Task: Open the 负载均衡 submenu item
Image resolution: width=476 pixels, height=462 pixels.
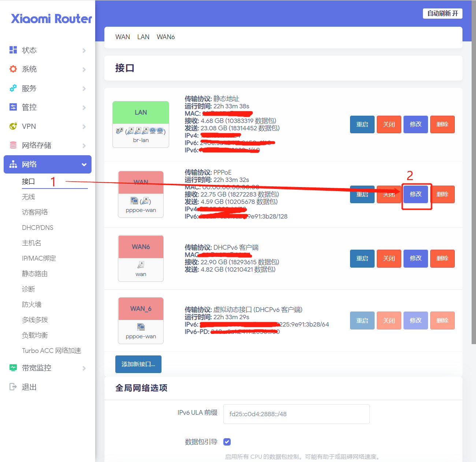Action: (x=35, y=335)
